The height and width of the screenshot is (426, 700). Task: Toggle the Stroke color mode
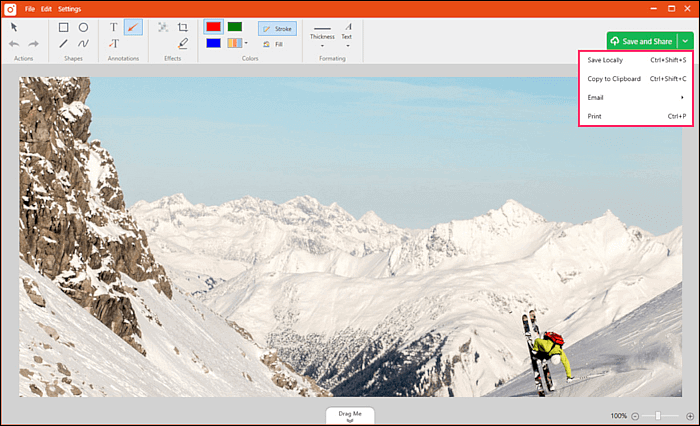point(277,29)
